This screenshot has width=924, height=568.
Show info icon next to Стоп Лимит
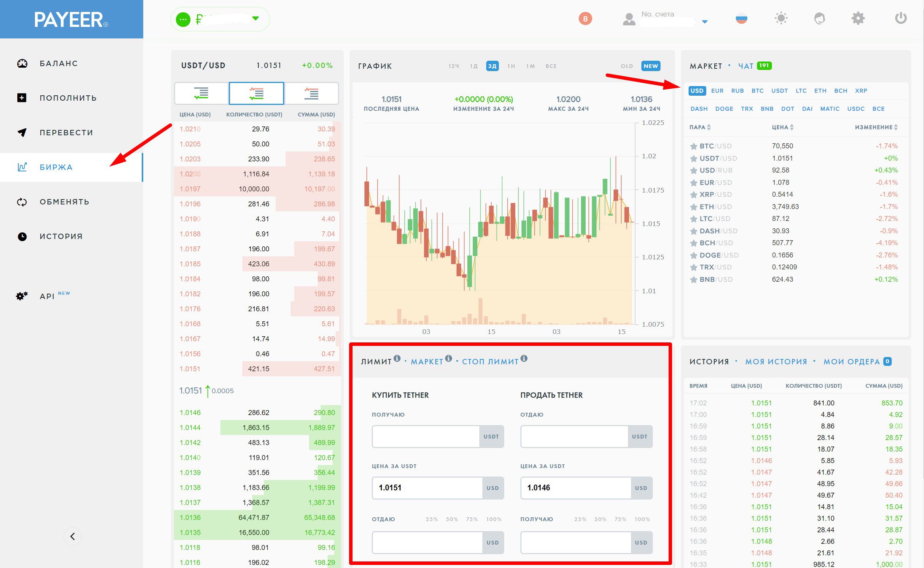(524, 358)
